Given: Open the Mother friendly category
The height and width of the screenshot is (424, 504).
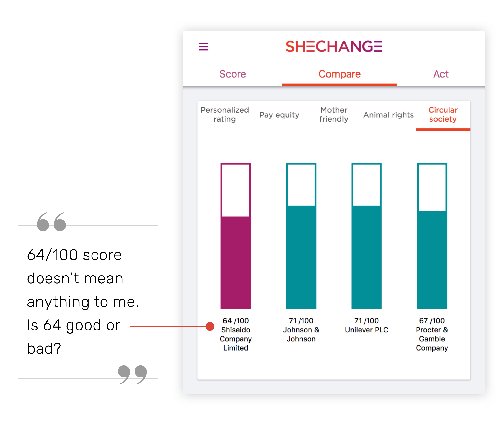Looking at the screenshot, I should coord(334,114).
